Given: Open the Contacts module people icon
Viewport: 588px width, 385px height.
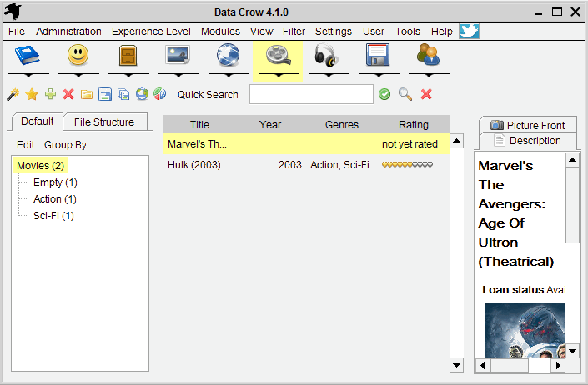Looking at the screenshot, I should click(428, 55).
